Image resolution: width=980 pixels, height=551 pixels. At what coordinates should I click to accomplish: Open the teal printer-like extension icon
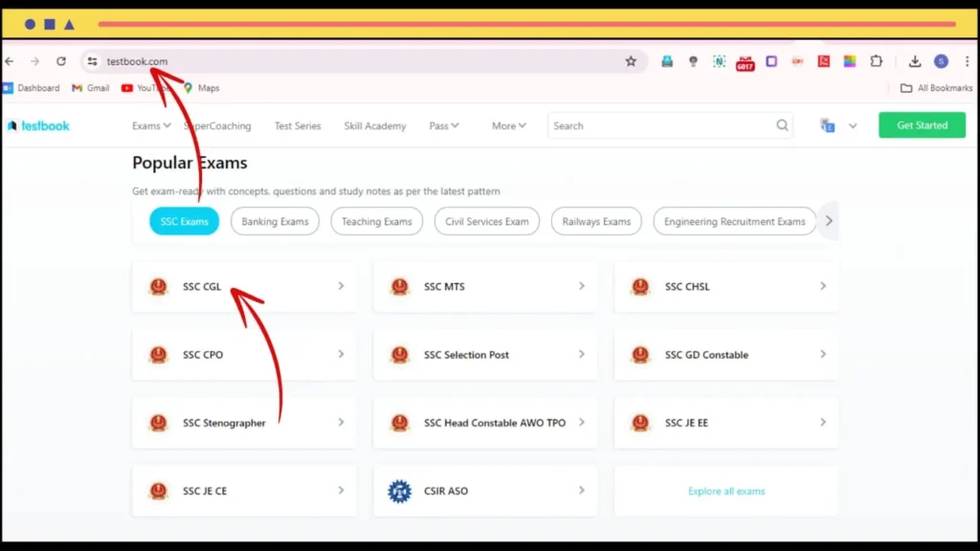point(667,61)
